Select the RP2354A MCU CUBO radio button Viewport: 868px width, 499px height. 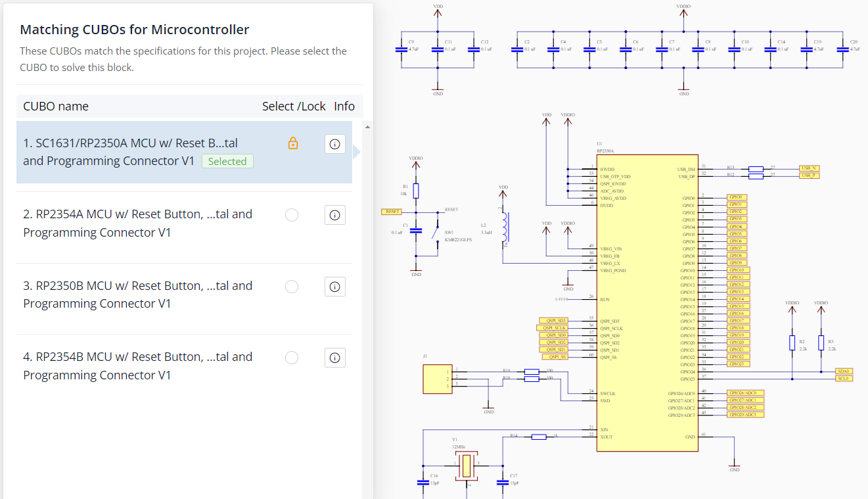(291, 214)
